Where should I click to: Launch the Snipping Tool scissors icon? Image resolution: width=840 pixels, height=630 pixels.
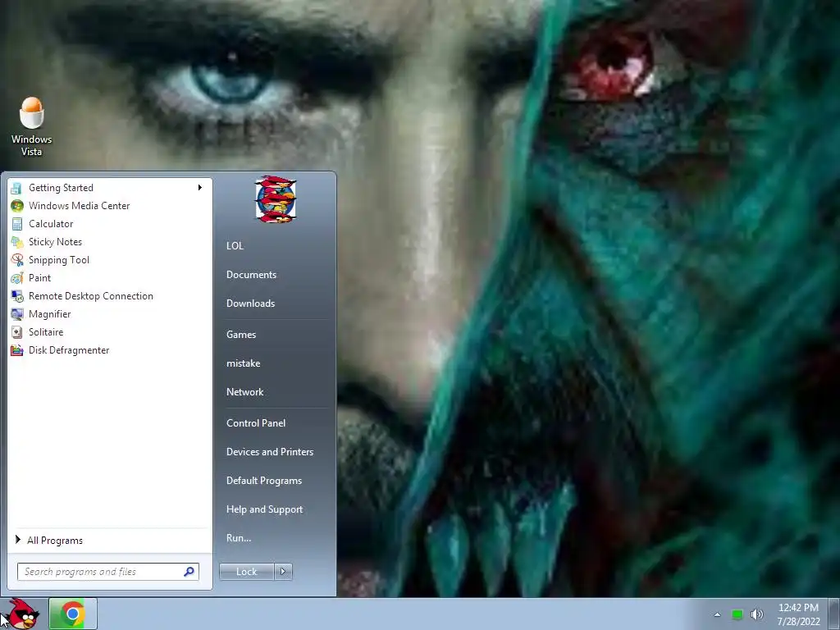16,260
